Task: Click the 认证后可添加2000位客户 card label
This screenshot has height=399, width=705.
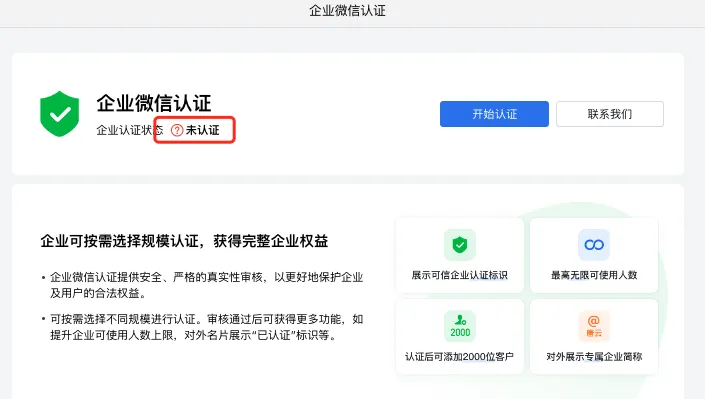Action: point(460,357)
